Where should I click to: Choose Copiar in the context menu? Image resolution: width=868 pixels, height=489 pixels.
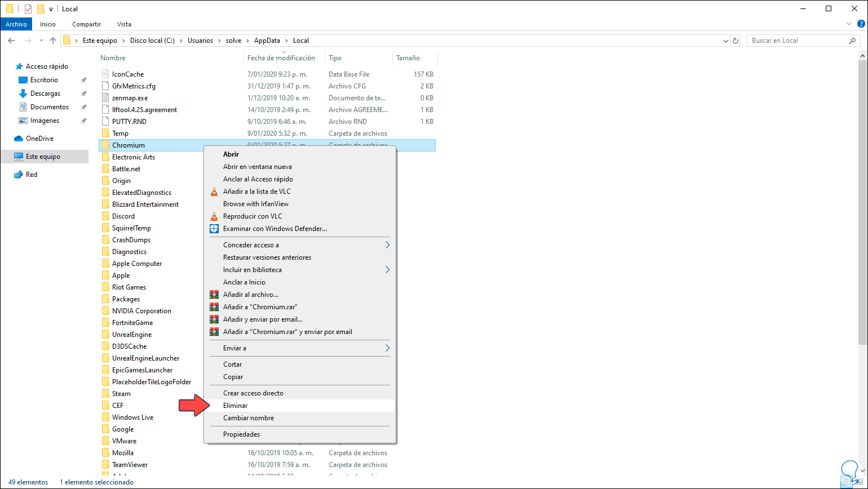pos(300,377)
